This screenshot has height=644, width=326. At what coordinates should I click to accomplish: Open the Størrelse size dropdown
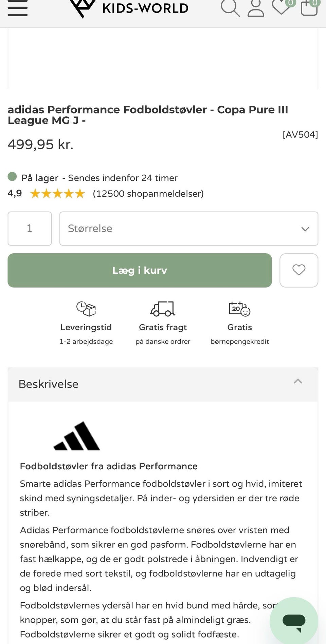coord(189,229)
